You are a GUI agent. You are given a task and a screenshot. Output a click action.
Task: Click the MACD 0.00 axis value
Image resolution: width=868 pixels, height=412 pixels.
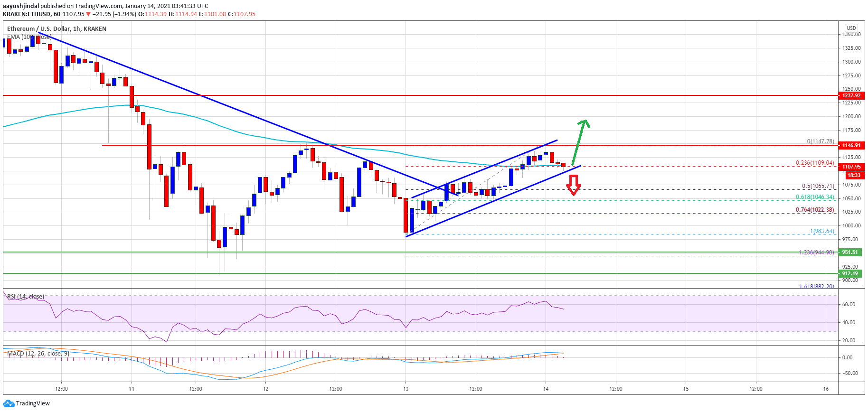pos(847,357)
